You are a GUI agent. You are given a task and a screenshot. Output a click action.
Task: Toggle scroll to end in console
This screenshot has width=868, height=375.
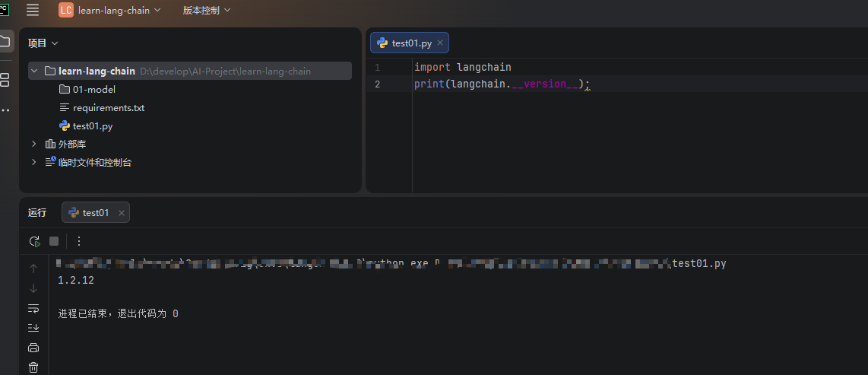point(33,328)
